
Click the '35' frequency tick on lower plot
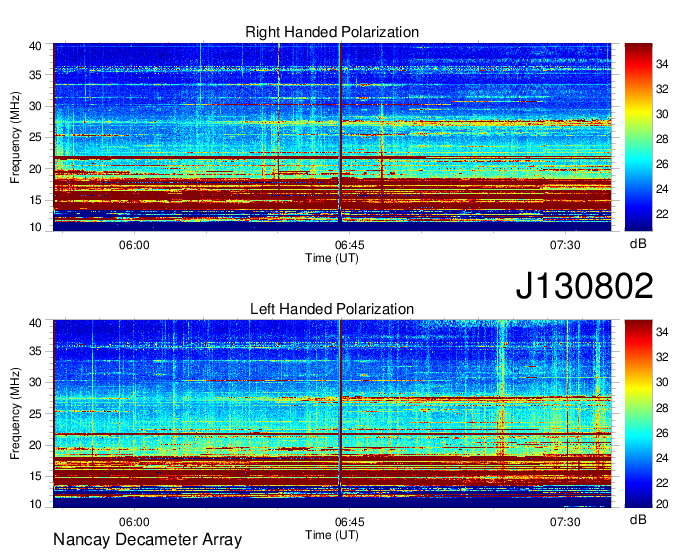(x=35, y=351)
